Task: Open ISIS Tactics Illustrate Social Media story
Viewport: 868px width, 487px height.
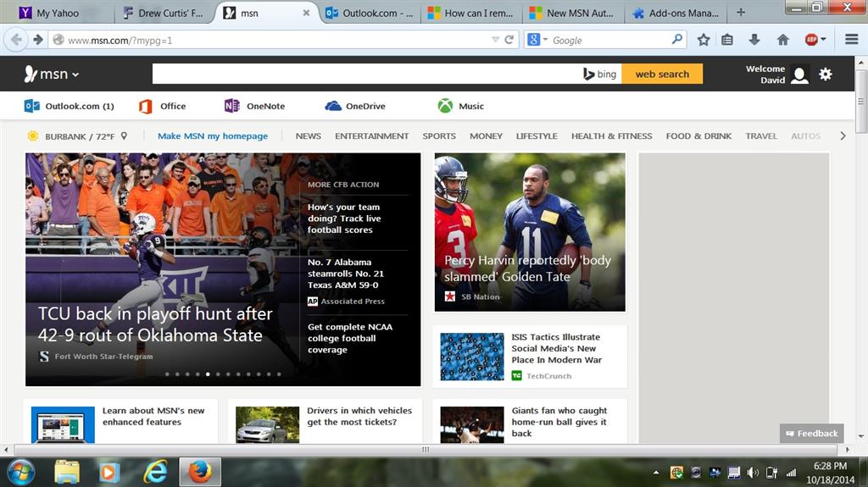Action: pyautogui.click(x=556, y=348)
